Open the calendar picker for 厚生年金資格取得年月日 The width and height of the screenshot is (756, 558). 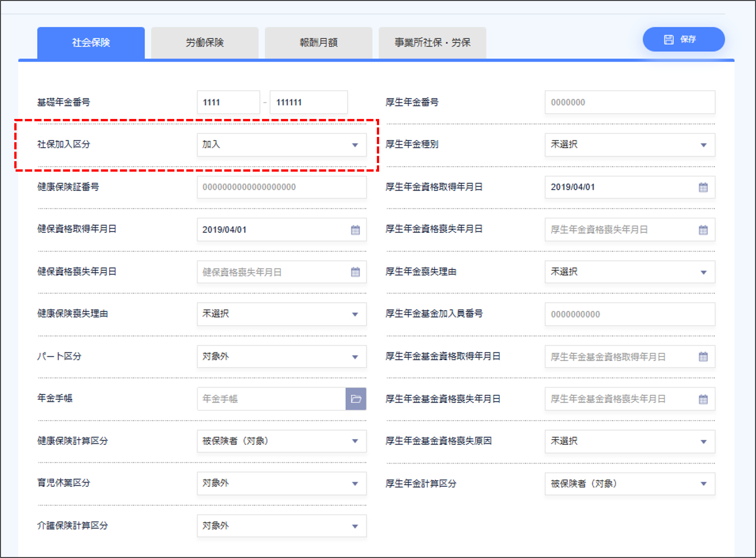(704, 188)
